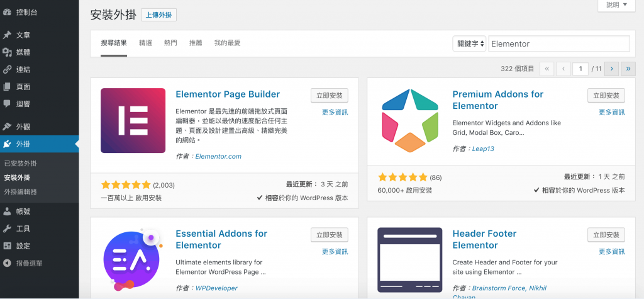Open the 關鍵字 search type dropdown
Screen dimensions: 644x299
pyautogui.click(x=469, y=43)
